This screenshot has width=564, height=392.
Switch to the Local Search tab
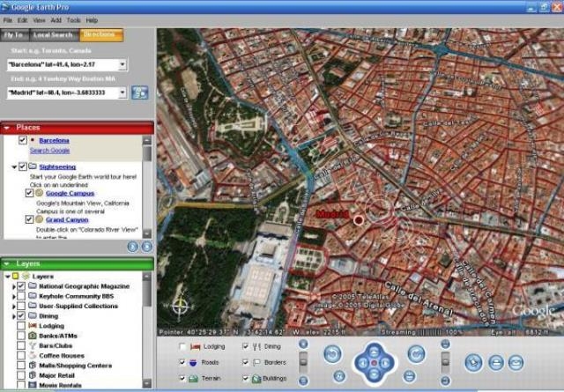pos(53,35)
